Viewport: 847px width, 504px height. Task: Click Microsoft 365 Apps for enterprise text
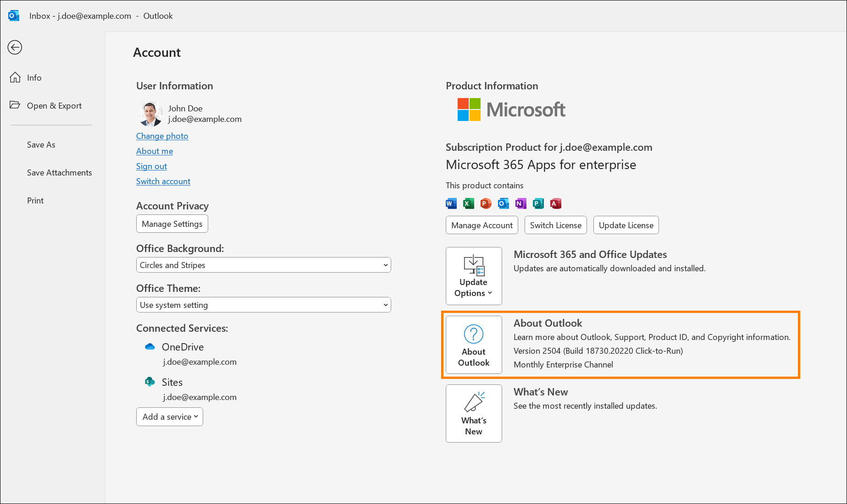point(541,165)
